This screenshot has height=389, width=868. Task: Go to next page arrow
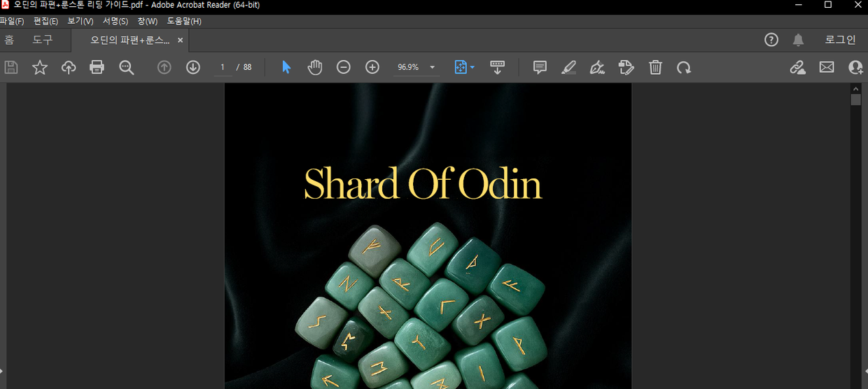coord(193,67)
